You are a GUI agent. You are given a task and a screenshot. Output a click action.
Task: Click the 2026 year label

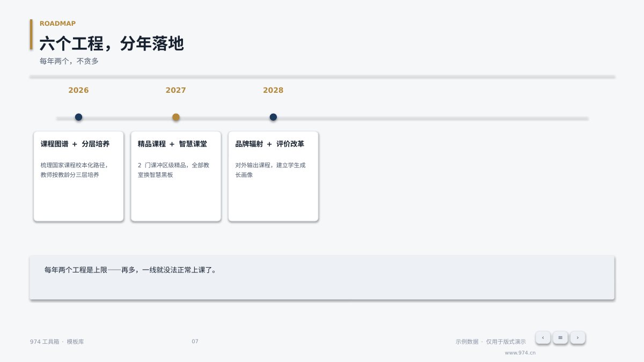pos(78,90)
